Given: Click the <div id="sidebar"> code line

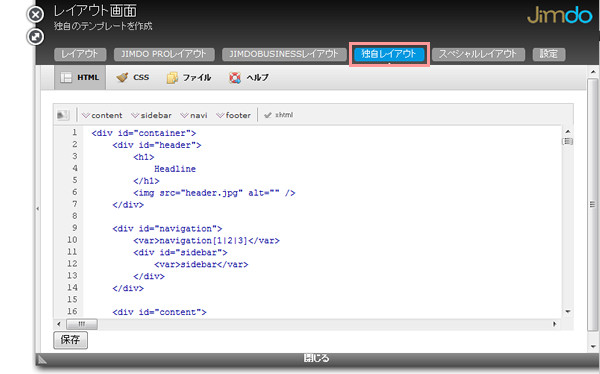Looking at the screenshot, I should tap(180, 253).
